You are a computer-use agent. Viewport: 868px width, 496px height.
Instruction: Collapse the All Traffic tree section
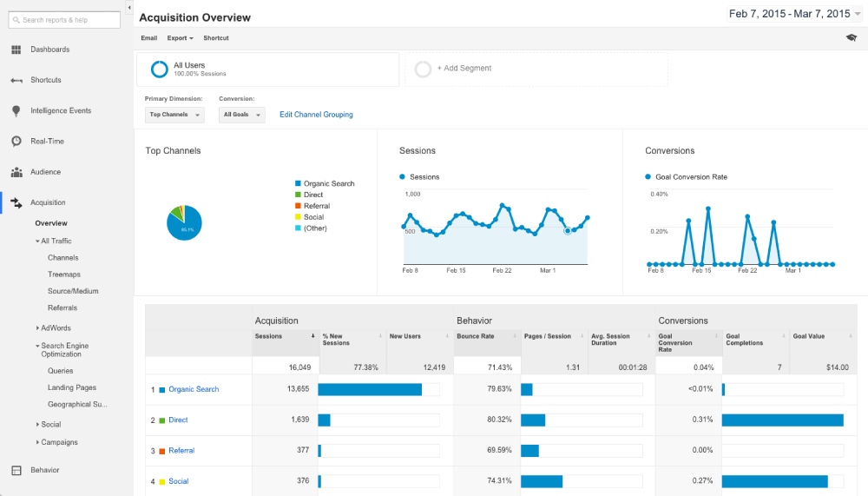(37, 241)
